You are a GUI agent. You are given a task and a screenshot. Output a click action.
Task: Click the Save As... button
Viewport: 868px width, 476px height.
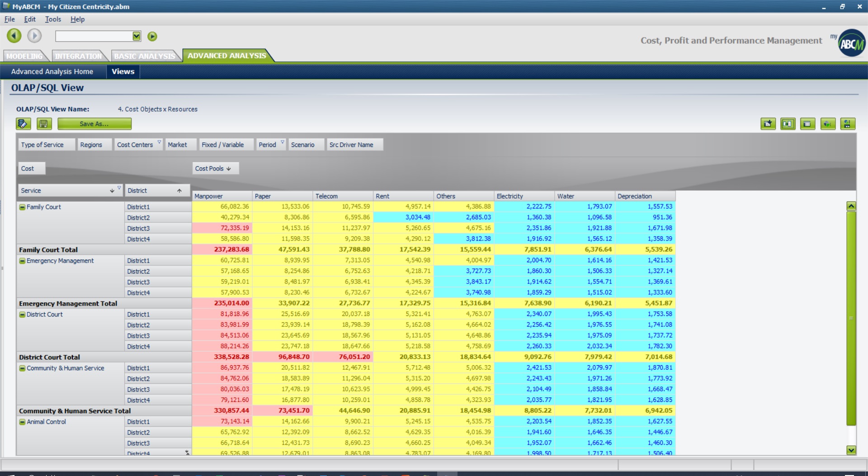(94, 124)
